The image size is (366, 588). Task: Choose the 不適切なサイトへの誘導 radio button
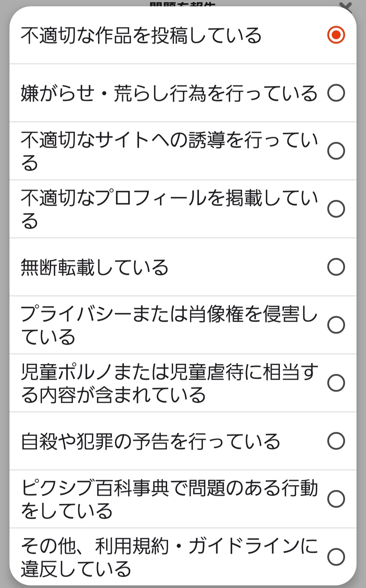(336, 151)
